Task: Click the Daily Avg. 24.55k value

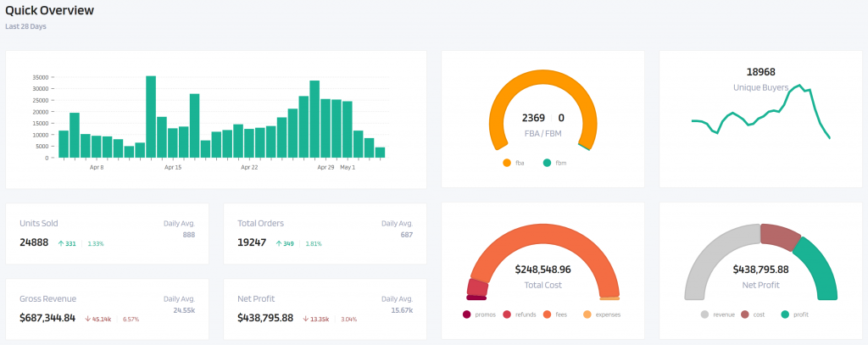Action: point(184,310)
